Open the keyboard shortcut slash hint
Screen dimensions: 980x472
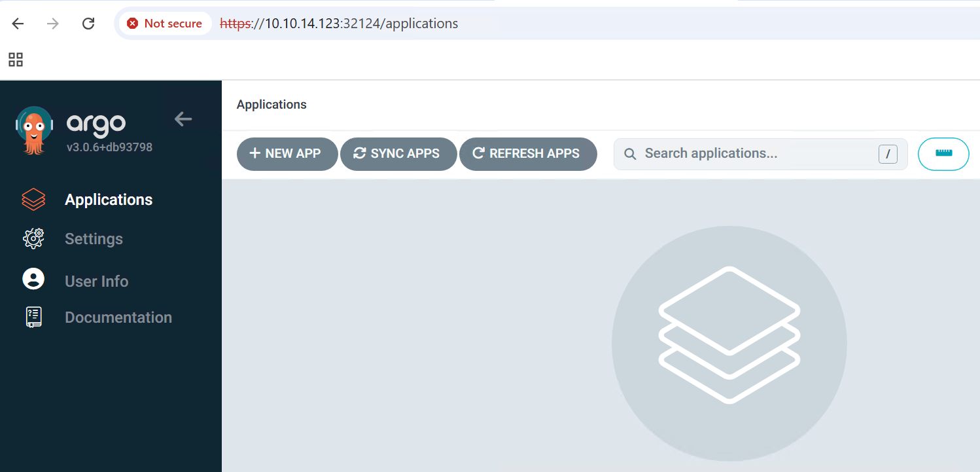[888, 154]
